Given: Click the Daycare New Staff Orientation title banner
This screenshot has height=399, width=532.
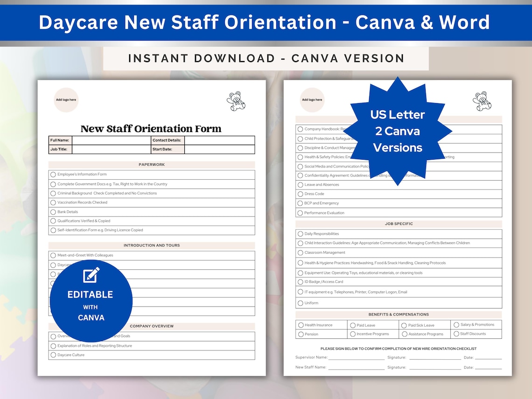Looking at the screenshot, I should (x=266, y=22).
